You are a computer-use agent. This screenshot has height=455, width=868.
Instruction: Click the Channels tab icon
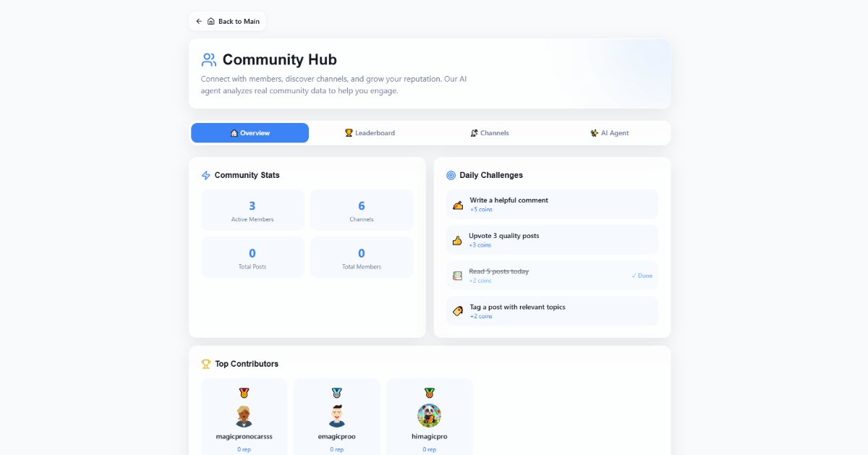pos(475,133)
